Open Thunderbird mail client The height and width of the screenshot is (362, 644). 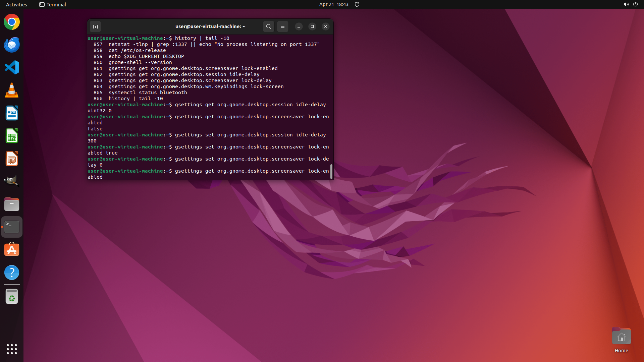point(12,45)
